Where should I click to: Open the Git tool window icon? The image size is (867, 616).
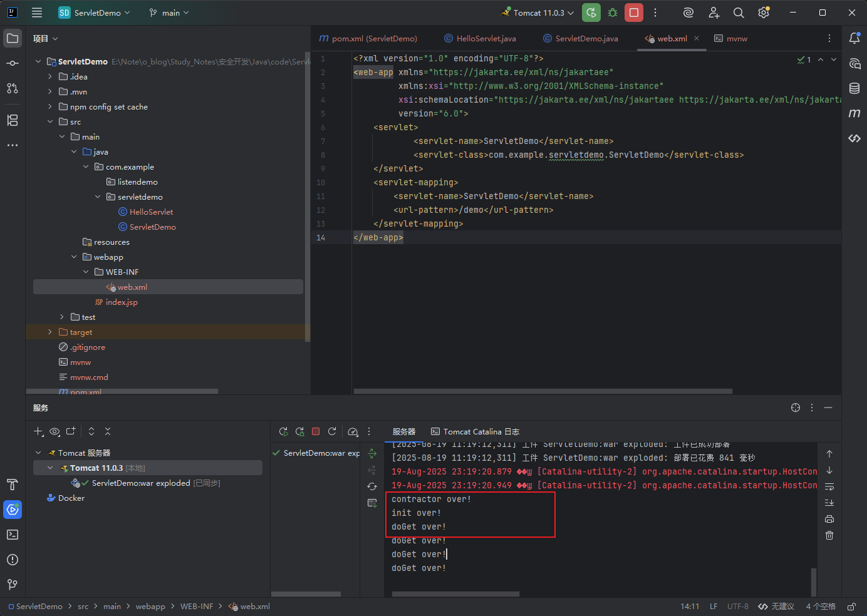coord(13,585)
